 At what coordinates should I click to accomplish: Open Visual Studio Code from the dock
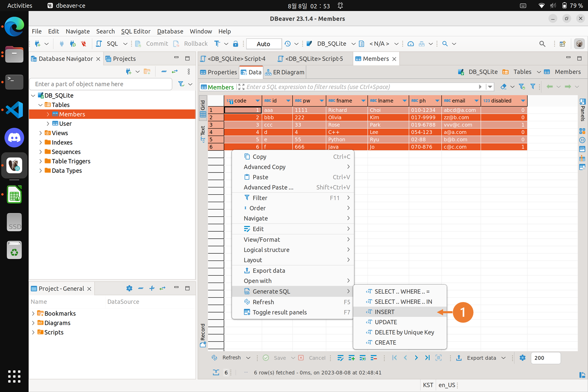[x=14, y=110]
